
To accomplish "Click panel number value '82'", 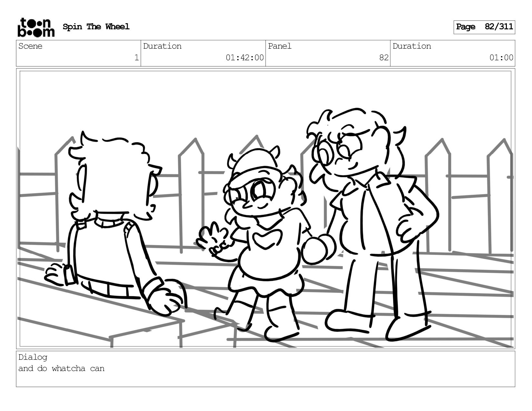I will [384, 58].
